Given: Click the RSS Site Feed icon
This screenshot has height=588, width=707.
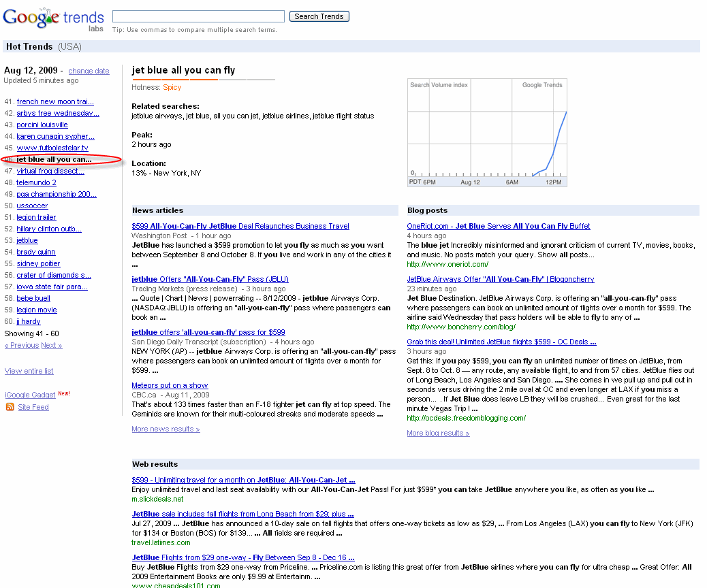Looking at the screenshot, I should tap(10, 408).
